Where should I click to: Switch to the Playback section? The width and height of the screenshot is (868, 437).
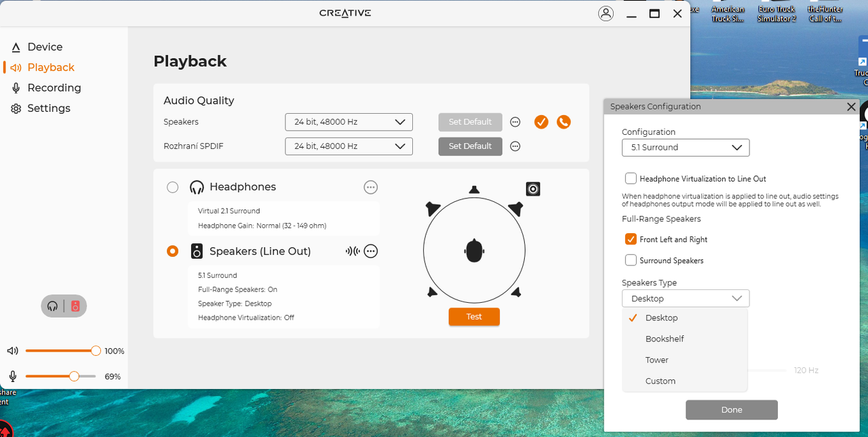(x=51, y=67)
